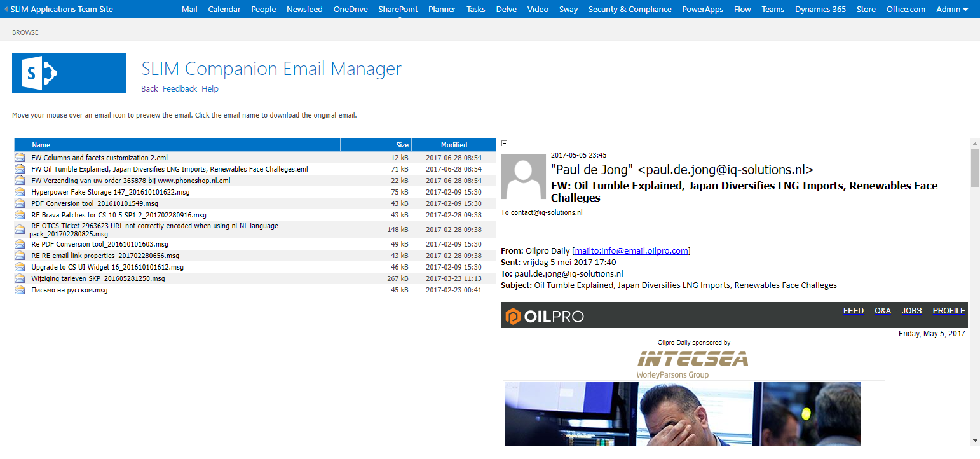Select envelope icon for PDF Conversion tool_201610101549.msg

[19, 203]
